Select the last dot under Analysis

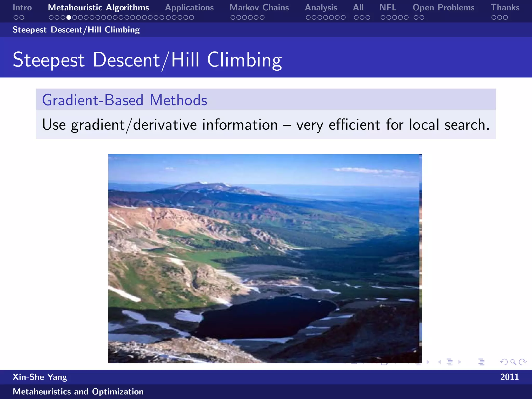(x=343, y=17)
